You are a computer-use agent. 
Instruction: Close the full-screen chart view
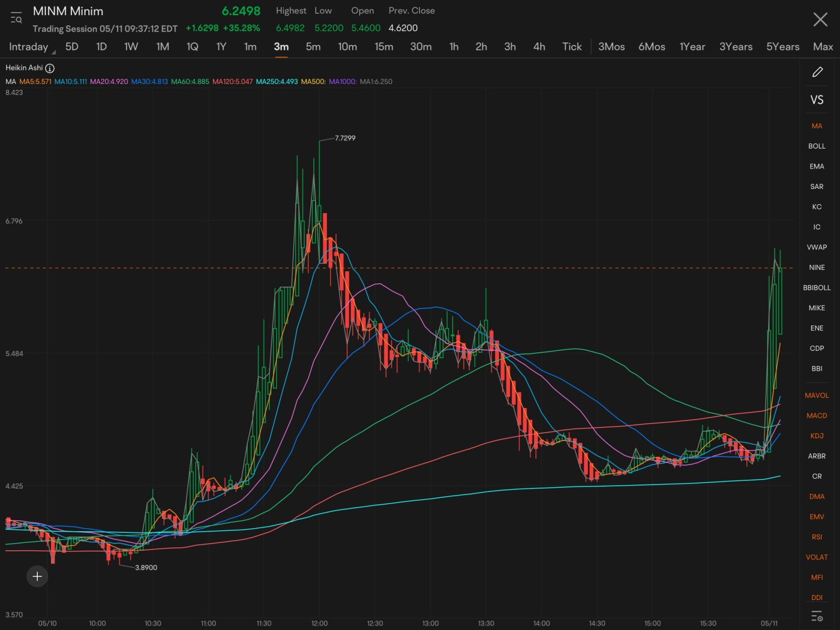820,19
